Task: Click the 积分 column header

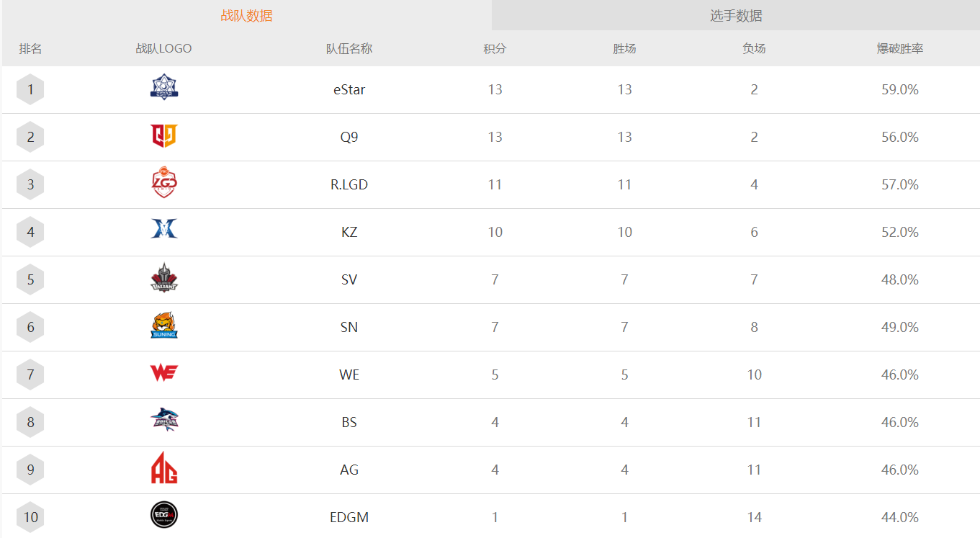Action: 495,49
